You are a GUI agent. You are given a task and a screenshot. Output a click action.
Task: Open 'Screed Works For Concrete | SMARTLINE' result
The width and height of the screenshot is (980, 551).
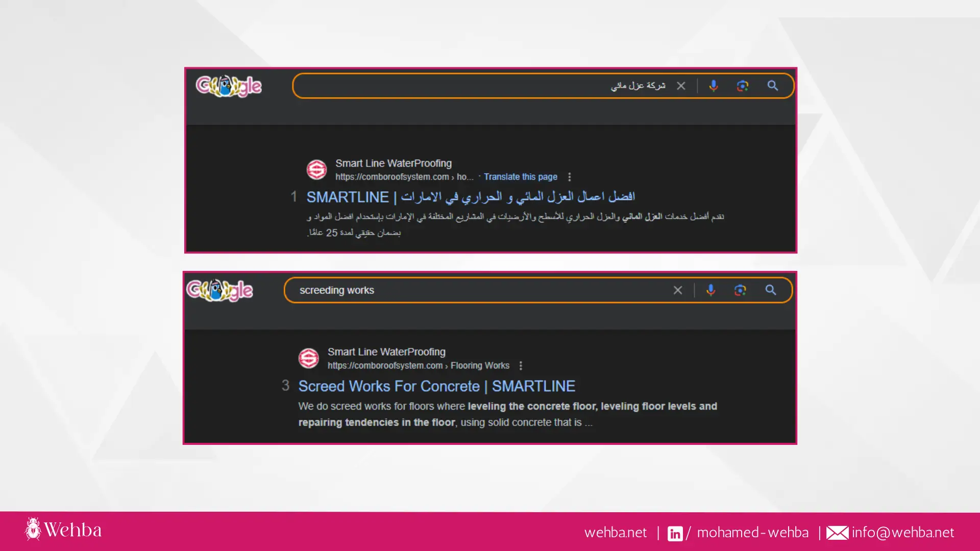[x=436, y=386]
